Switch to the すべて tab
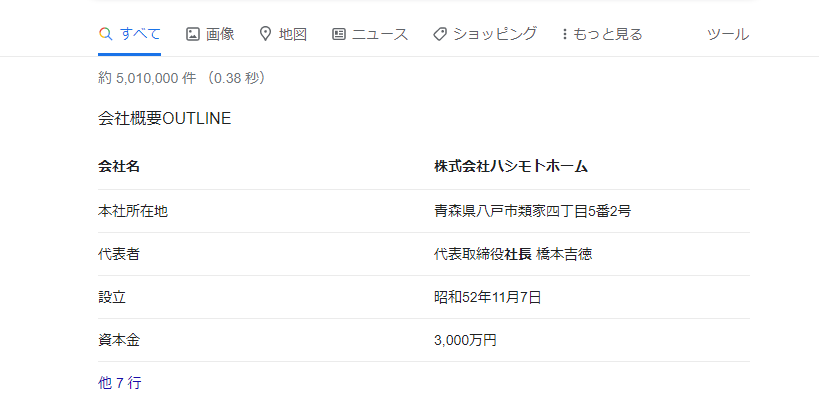 coord(130,34)
